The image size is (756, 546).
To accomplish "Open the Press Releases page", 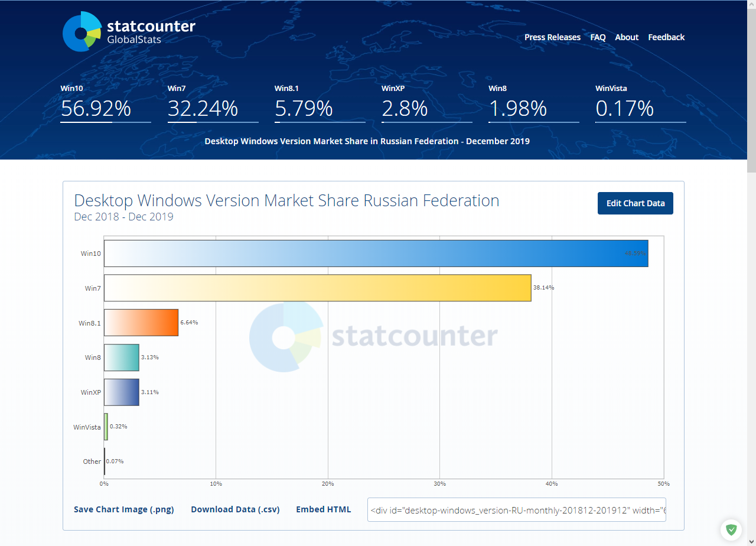I will [x=552, y=37].
